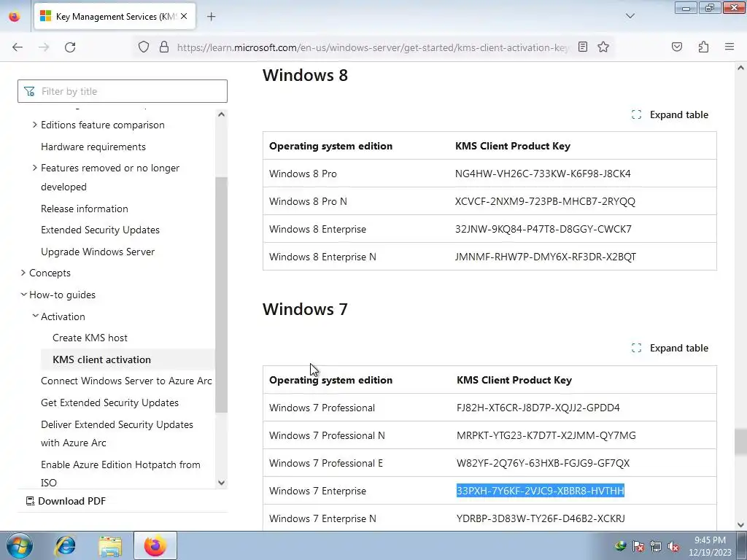Expand Editions feature comparison node

pyautogui.click(x=35, y=125)
